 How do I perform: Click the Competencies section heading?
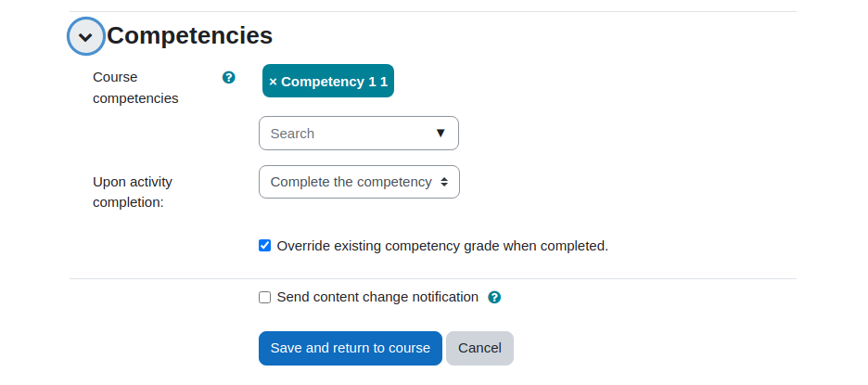[x=190, y=35]
